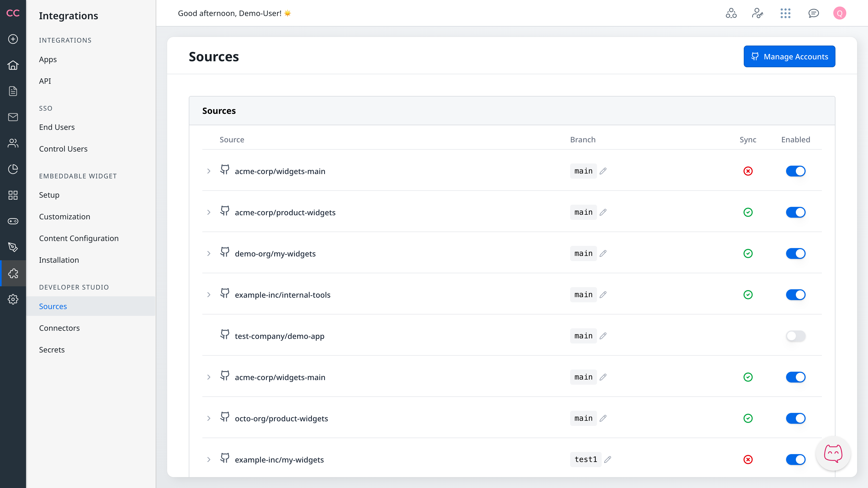Open the settings gear at sidebar bottom
The image size is (868, 488).
point(13,299)
